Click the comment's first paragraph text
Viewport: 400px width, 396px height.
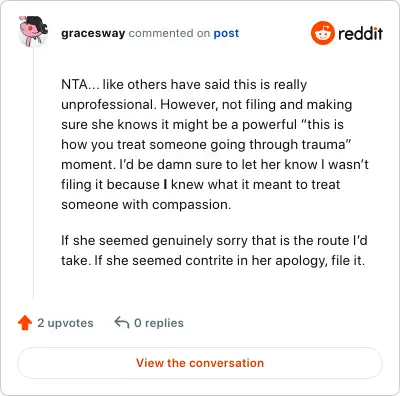(x=215, y=144)
